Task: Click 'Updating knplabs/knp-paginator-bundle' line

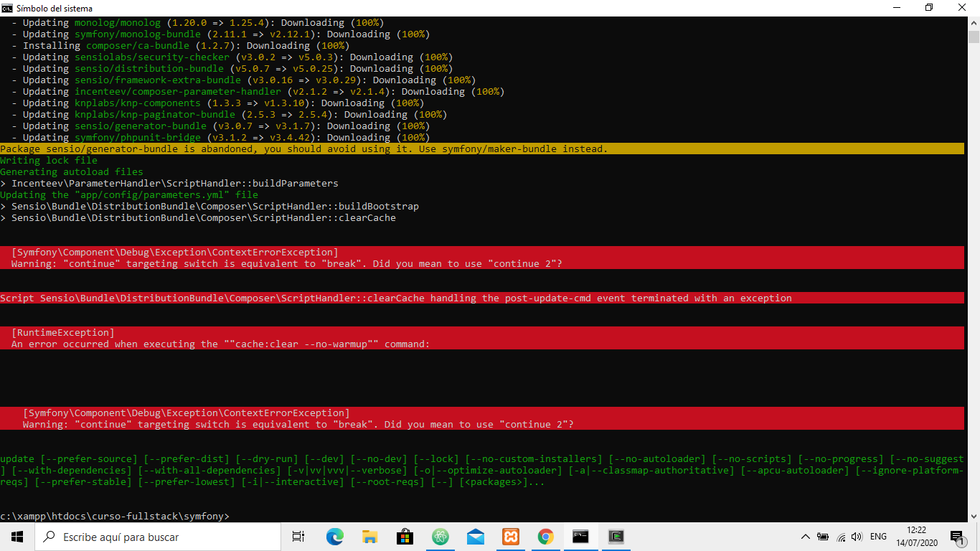Action: tap(230, 115)
